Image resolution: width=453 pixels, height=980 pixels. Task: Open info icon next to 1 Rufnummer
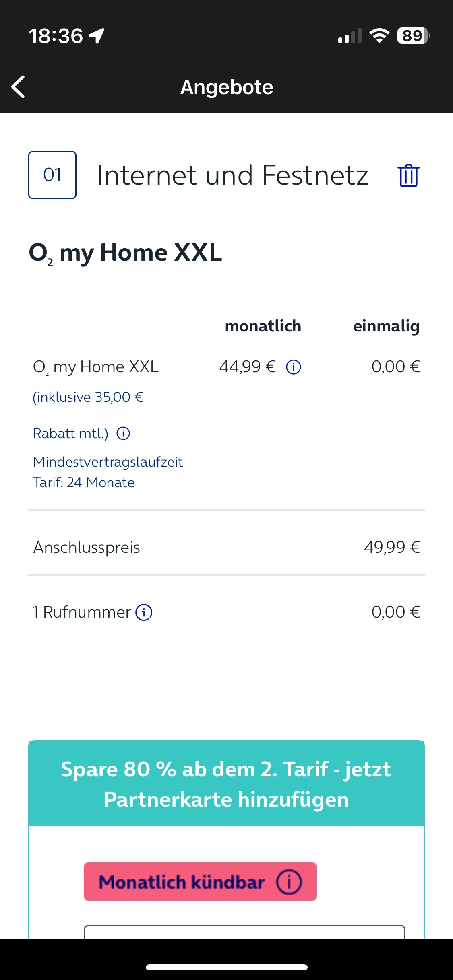coord(144,612)
